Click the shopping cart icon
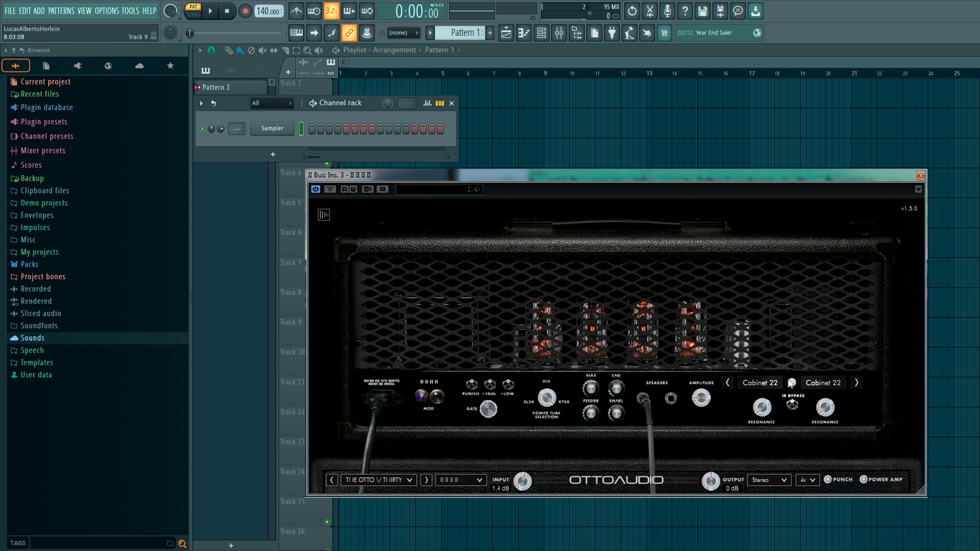This screenshot has width=980, height=551. (664, 32)
